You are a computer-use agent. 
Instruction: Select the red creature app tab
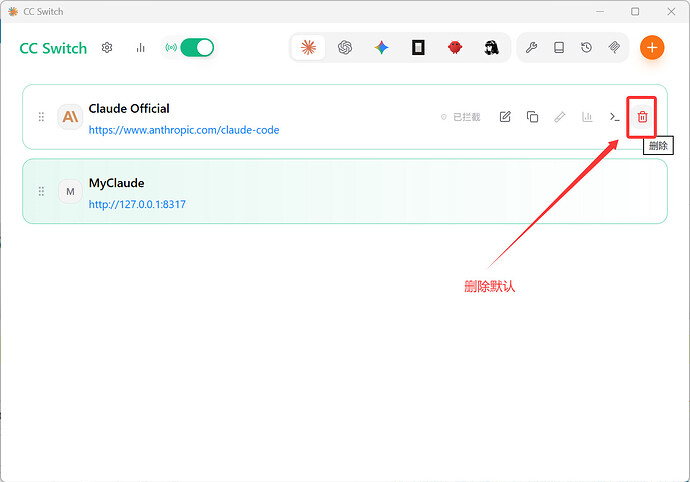pos(455,47)
